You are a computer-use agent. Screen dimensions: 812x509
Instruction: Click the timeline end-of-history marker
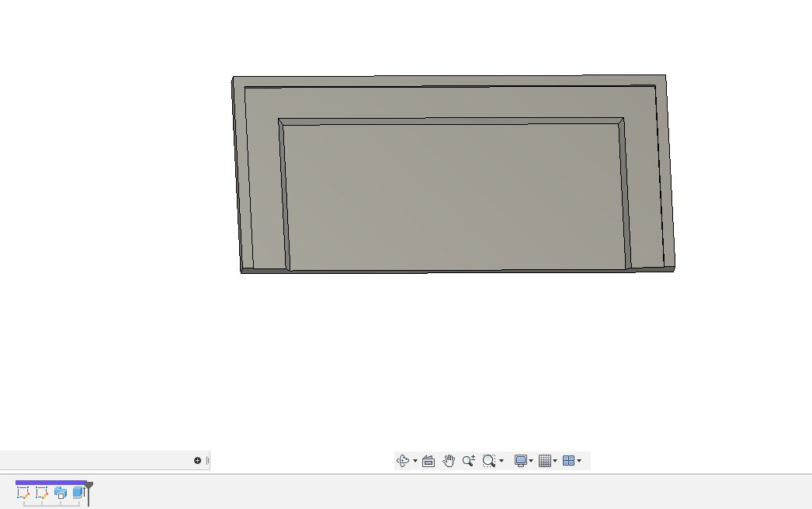pos(89,493)
